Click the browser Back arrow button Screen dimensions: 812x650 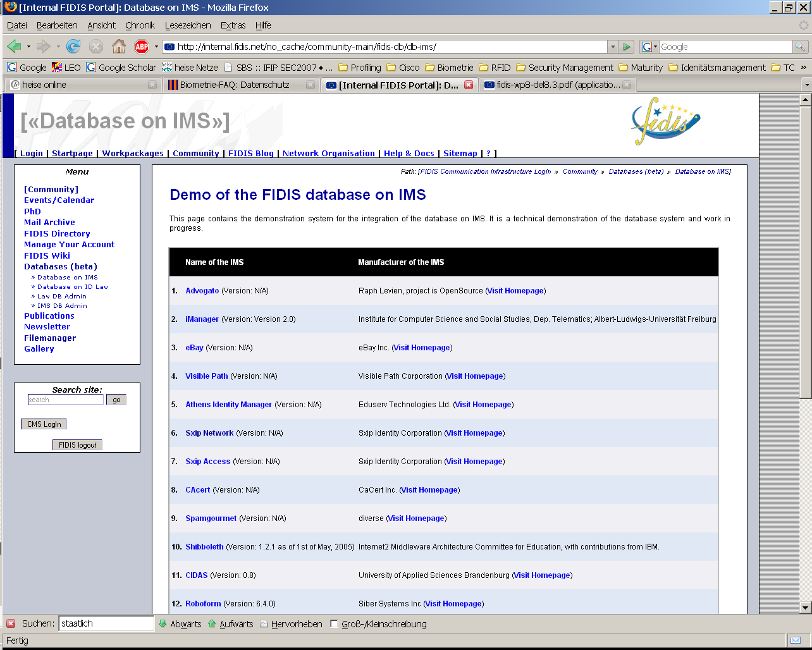pos(14,47)
